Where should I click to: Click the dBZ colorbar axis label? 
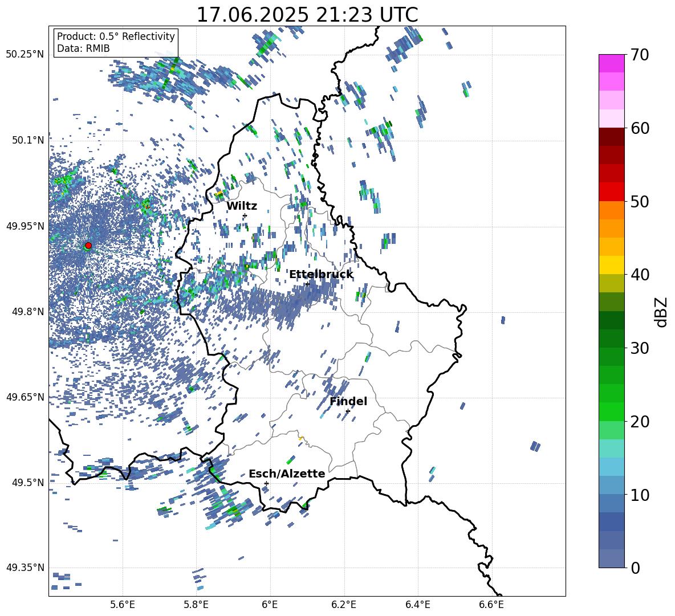[x=662, y=312]
